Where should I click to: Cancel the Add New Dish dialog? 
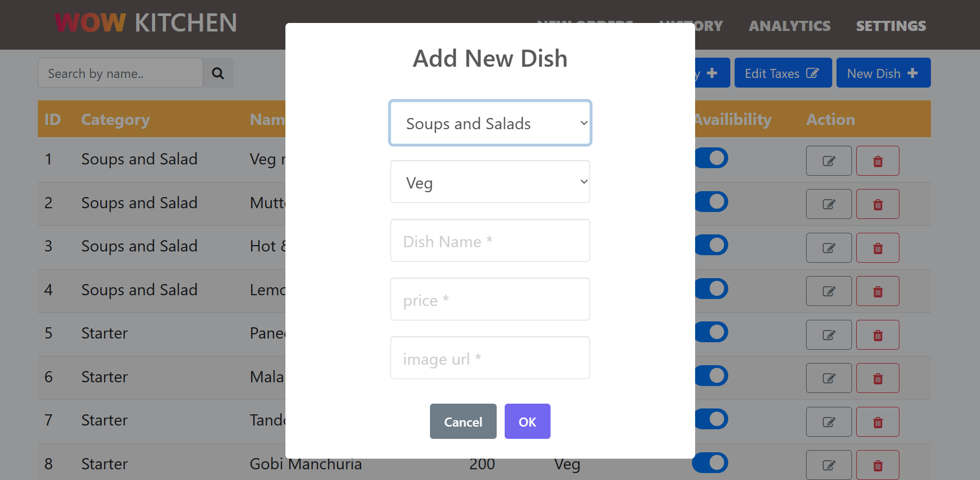pyautogui.click(x=463, y=421)
